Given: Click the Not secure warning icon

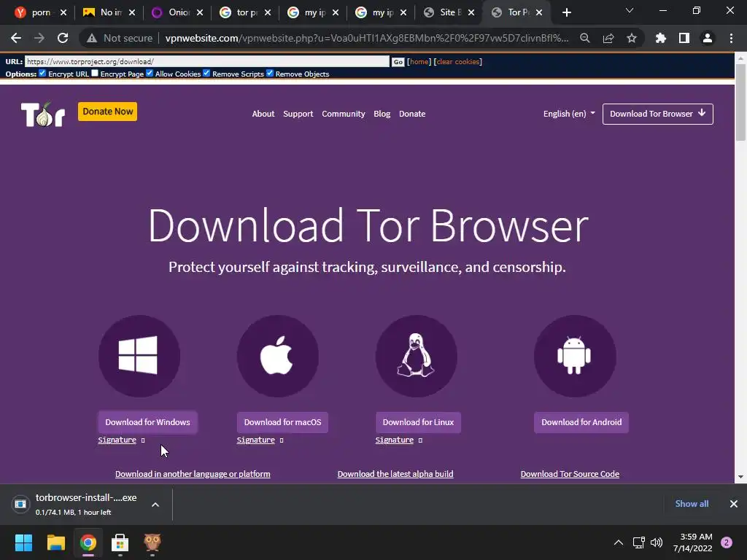Looking at the screenshot, I should 91,38.
